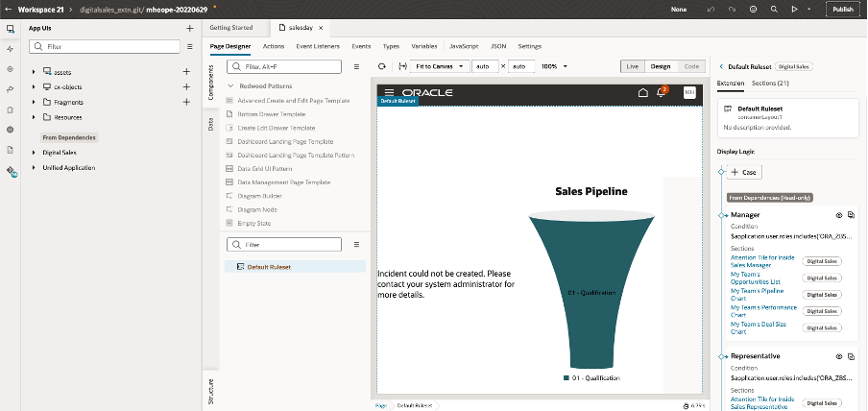Click the Publish button
Image resolution: width=868 pixels, height=411 pixels.
(842, 9)
